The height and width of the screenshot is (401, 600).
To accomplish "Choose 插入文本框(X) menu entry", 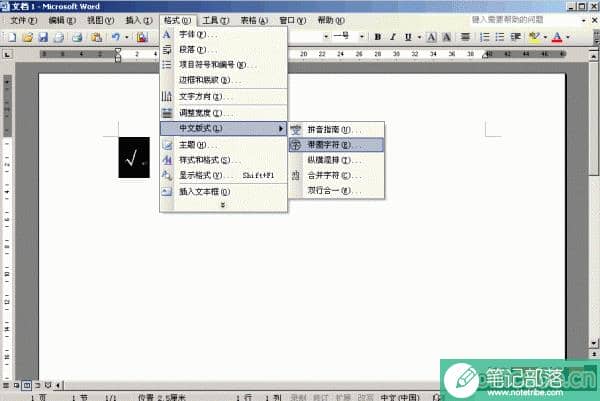I will point(223,192).
